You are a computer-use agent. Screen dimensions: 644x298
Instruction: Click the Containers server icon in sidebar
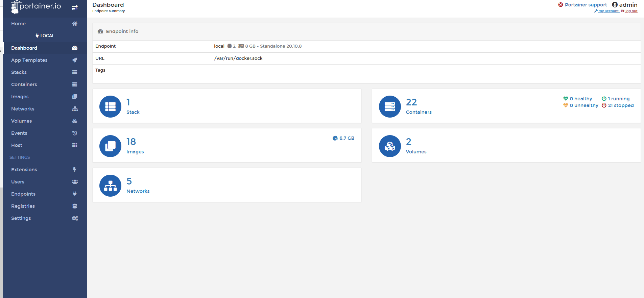tap(75, 84)
